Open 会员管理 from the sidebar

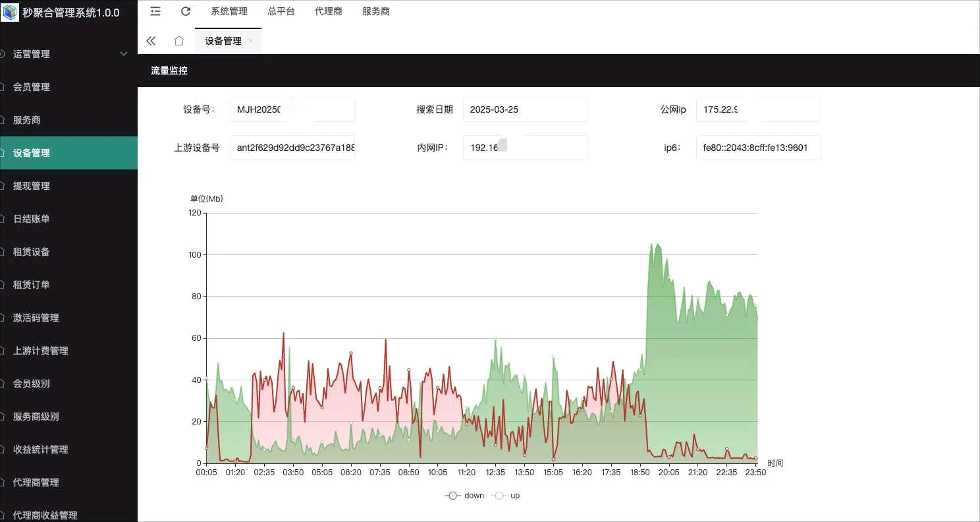[31, 86]
